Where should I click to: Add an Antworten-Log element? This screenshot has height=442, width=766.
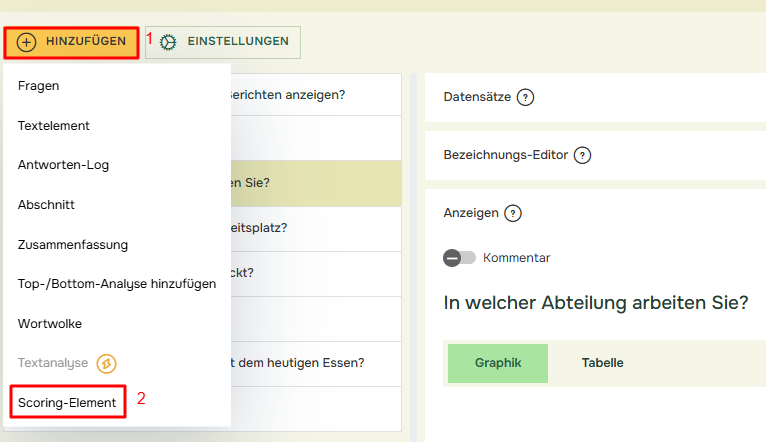(64, 165)
